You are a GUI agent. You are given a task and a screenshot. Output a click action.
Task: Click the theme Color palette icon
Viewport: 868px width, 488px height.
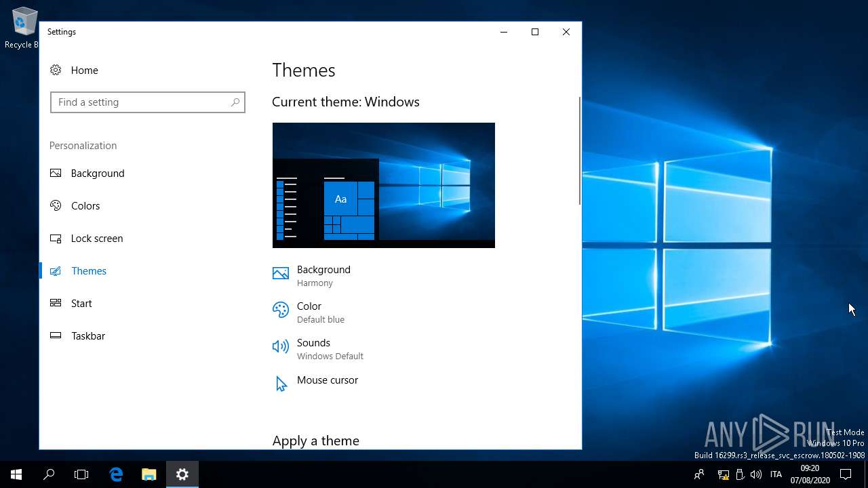tap(281, 310)
